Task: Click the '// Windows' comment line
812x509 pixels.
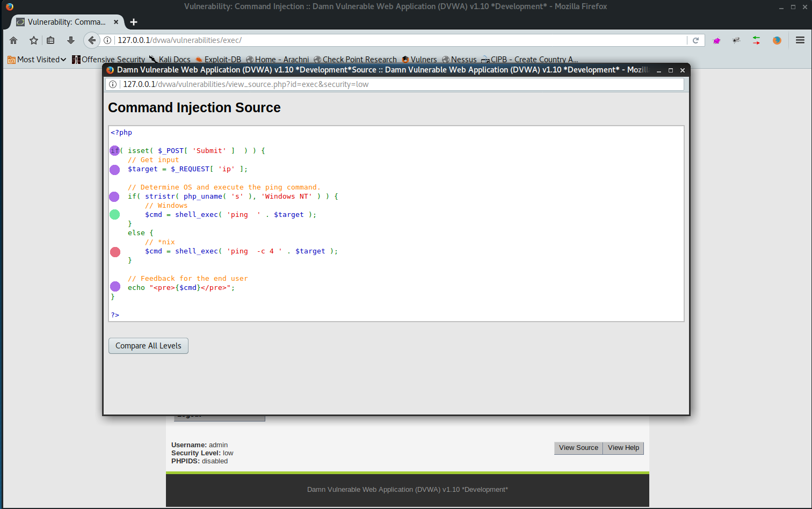Action: coord(166,206)
